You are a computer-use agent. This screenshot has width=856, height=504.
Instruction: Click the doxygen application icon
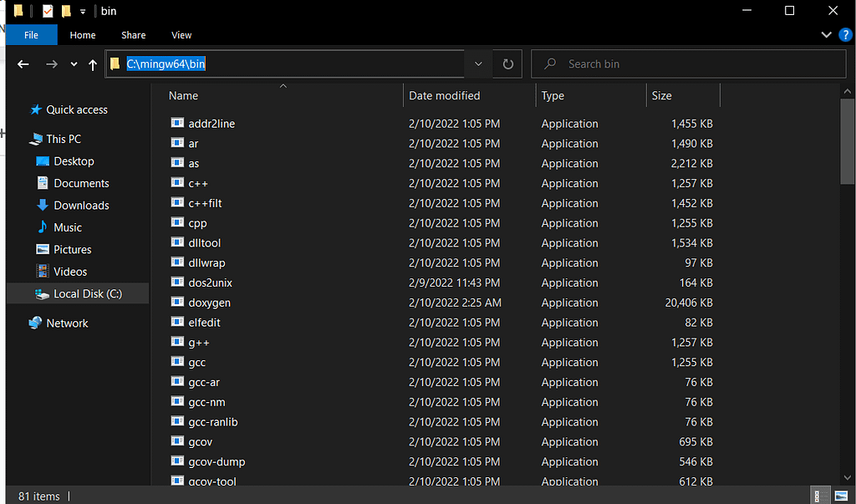coord(177,303)
